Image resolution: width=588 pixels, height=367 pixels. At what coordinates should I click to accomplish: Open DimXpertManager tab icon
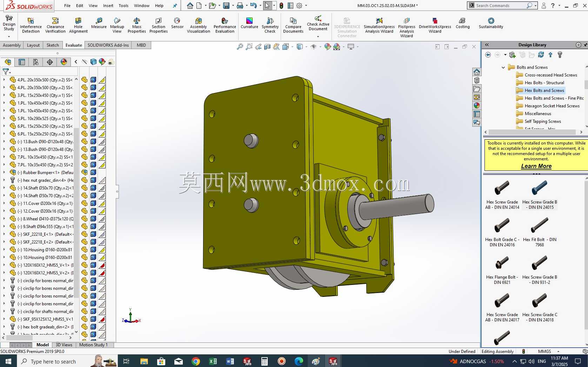(50, 62)
